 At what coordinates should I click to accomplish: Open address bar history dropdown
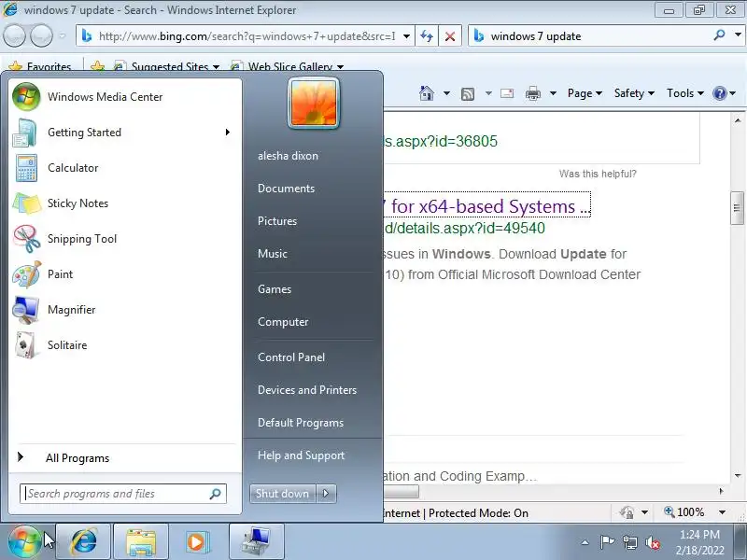(x=406, y=36)
